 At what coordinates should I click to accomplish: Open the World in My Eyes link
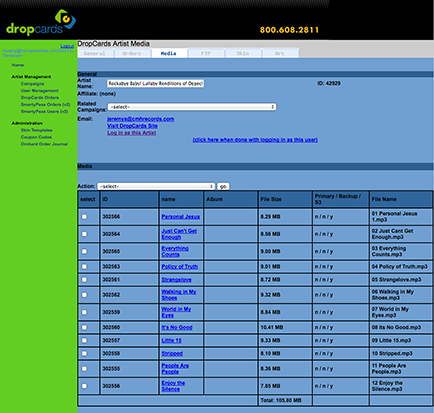(176, 312)
